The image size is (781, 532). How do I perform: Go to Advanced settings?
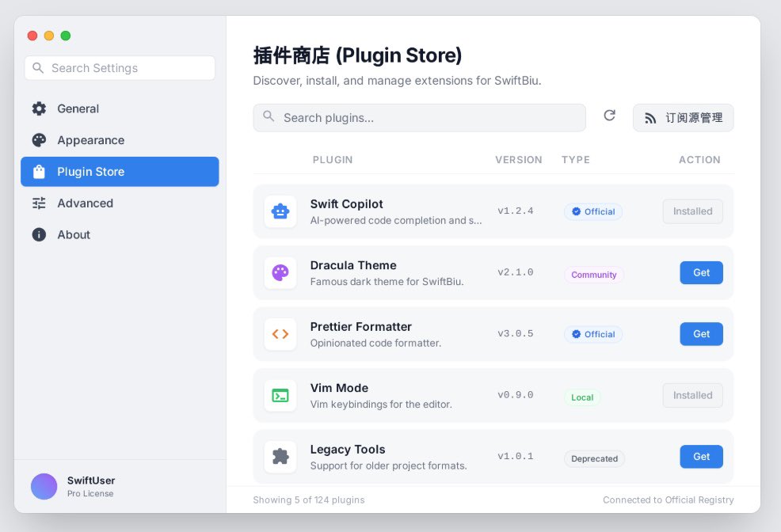(120, 203)
